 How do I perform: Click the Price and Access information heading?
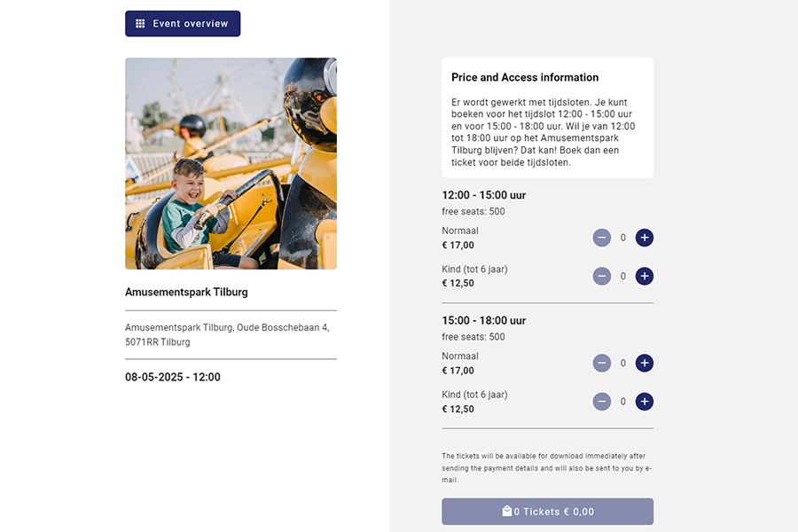coord(525,77)
